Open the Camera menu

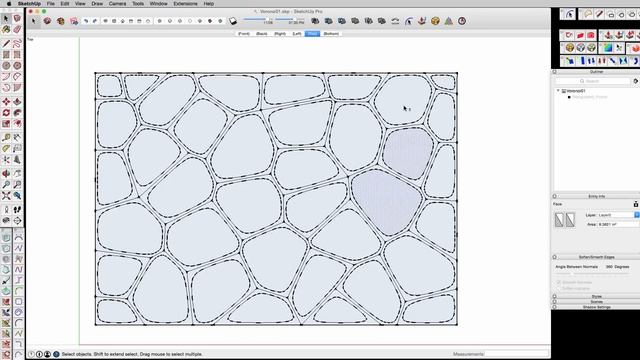[x=118, y=4]
